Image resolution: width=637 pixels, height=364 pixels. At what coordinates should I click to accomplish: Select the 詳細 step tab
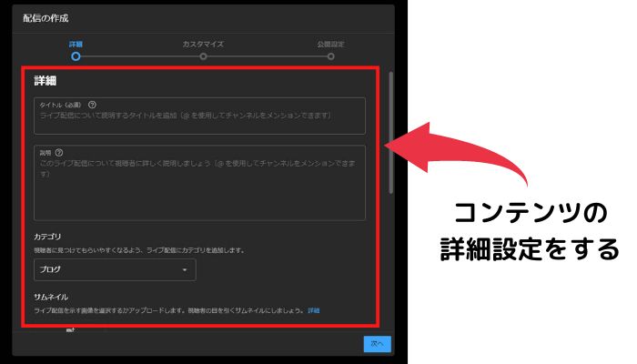click(x=76, y=45)
